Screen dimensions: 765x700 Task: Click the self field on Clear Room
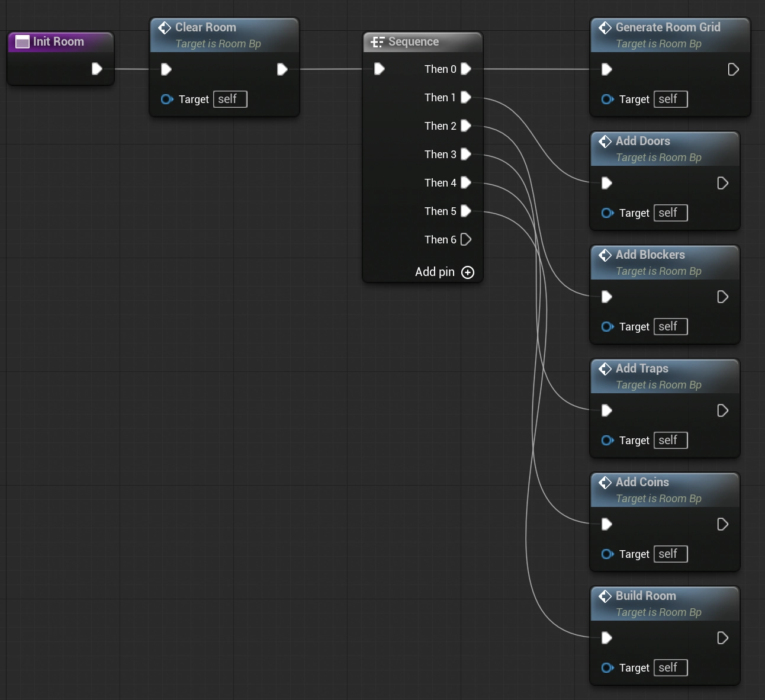[x=230, y=99]
